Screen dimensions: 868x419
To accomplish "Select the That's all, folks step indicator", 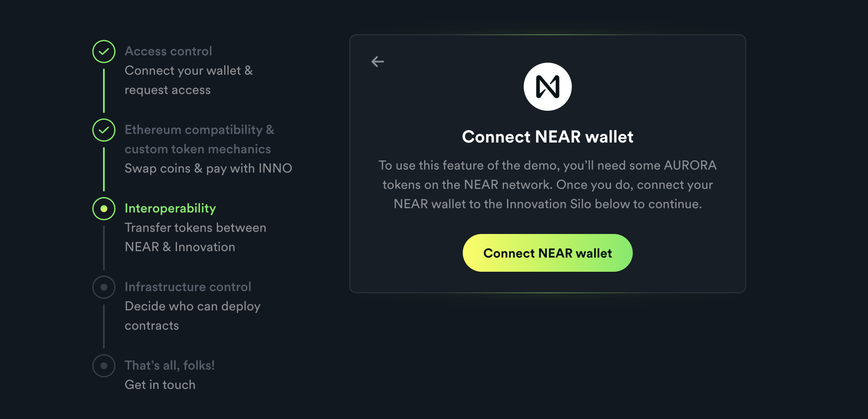I will coord(104,366).
